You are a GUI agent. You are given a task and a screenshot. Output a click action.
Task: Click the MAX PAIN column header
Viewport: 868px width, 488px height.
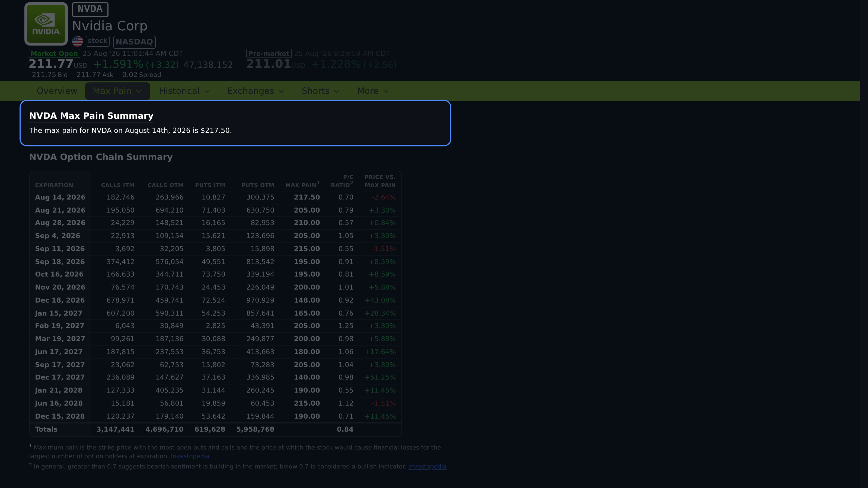point(302,185)
